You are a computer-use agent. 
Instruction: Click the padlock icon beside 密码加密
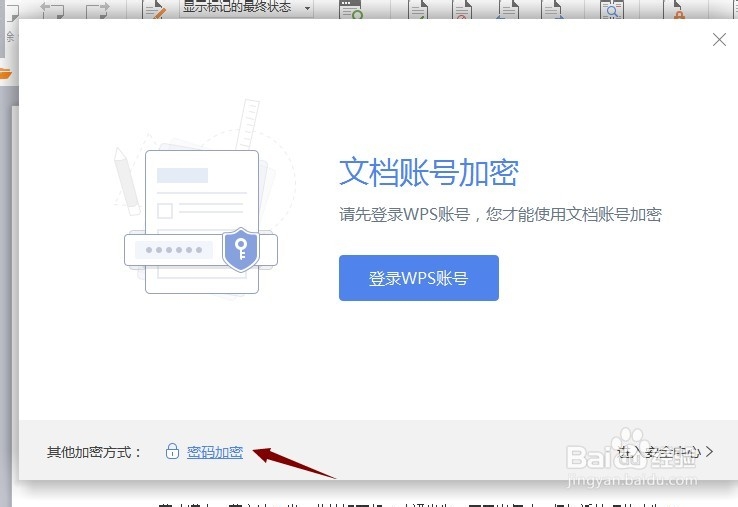pyautogui.click(x=172, y=451)
